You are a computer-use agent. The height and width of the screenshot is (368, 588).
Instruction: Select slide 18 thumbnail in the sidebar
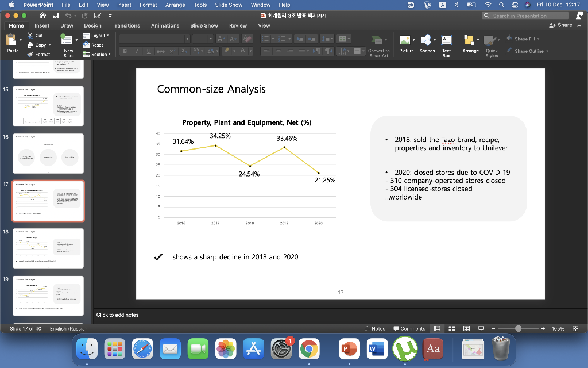(x=48, y=248)
